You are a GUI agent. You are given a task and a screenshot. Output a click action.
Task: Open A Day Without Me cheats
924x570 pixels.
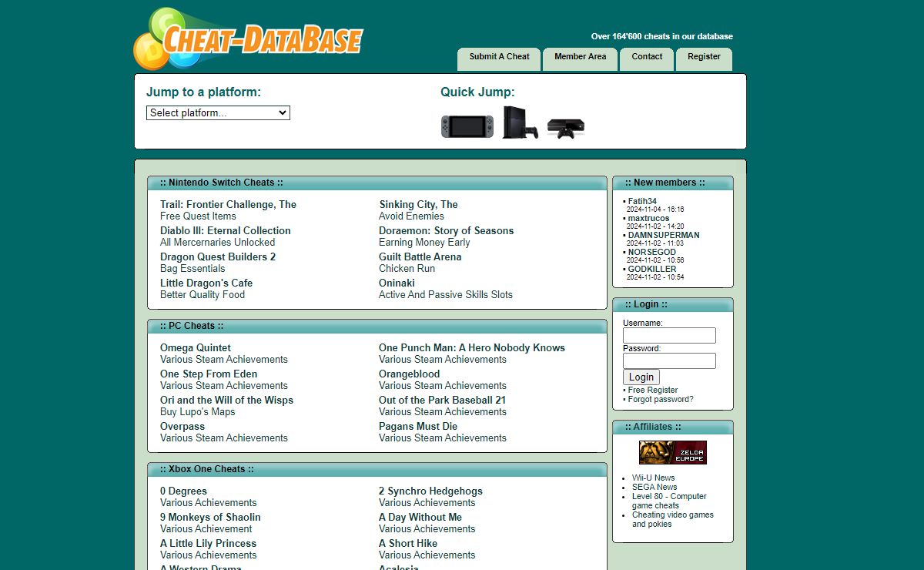point(420,517)
